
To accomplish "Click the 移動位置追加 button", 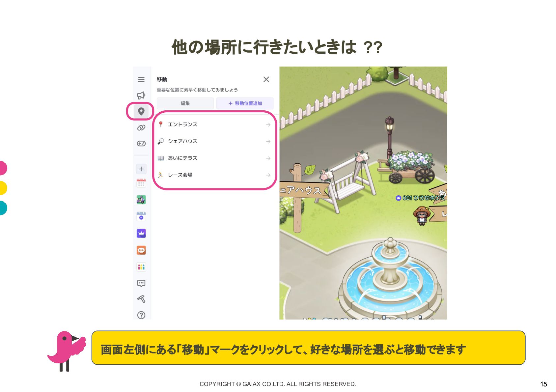I will point(245,103).
